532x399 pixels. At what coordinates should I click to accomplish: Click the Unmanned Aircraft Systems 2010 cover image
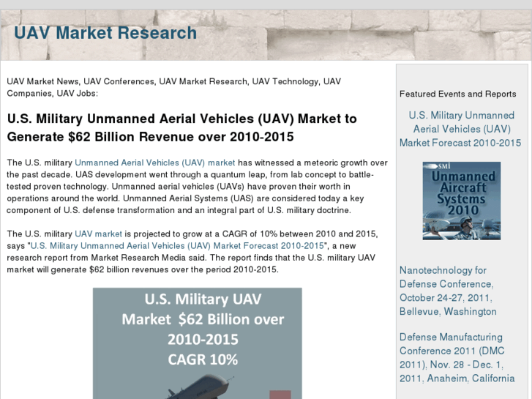click(462, 201)
